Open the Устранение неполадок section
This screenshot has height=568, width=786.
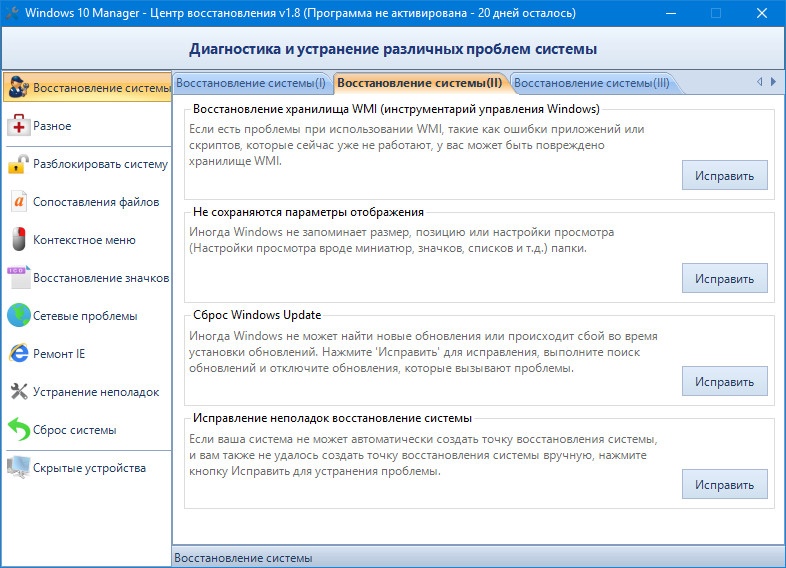(96, 392)
